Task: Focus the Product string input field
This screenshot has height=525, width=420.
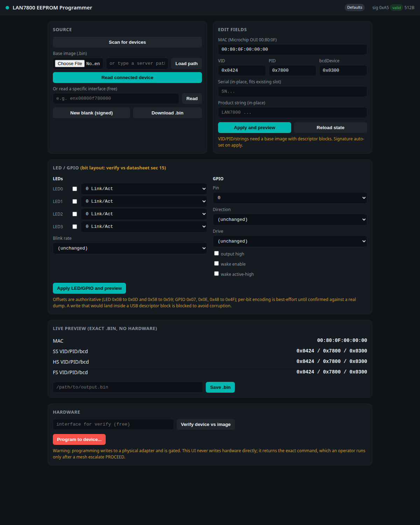Action: click(293, 112)
